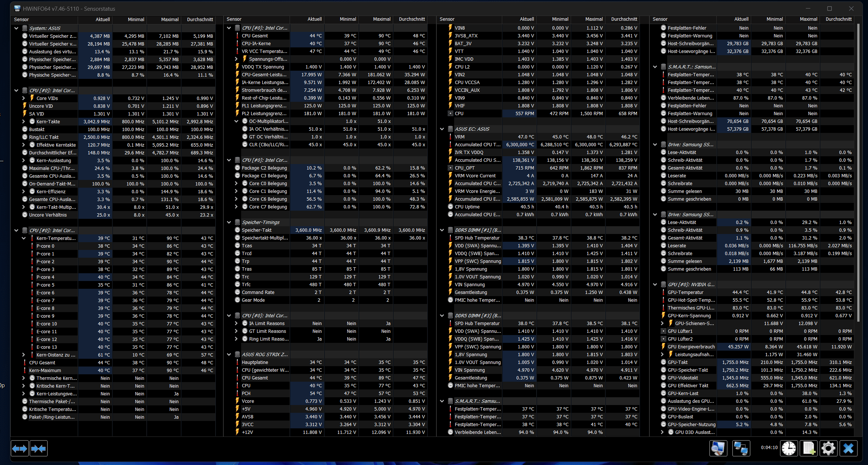Select the GPU-Temperatur sensor row

click(685, 292)
